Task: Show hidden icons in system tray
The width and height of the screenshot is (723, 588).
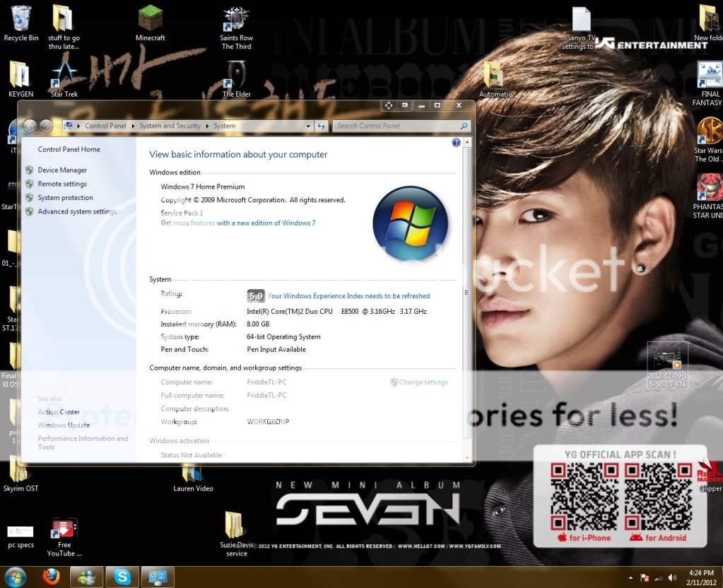Action: coord(630,577)
